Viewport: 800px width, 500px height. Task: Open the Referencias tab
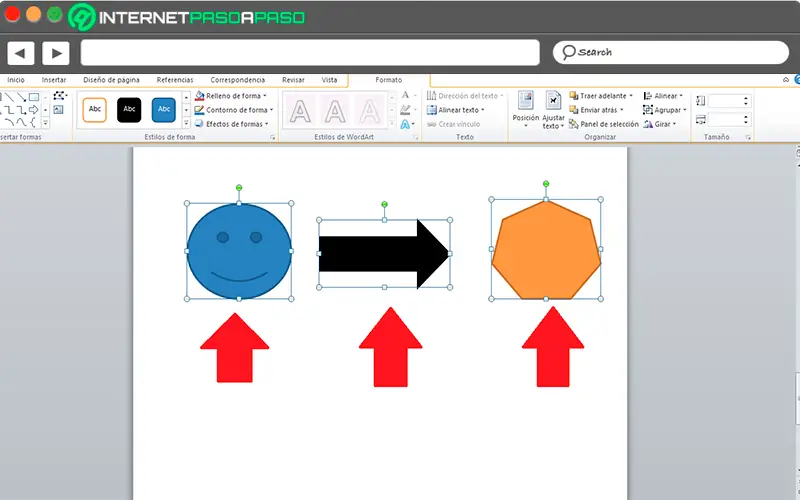(175, 80)
